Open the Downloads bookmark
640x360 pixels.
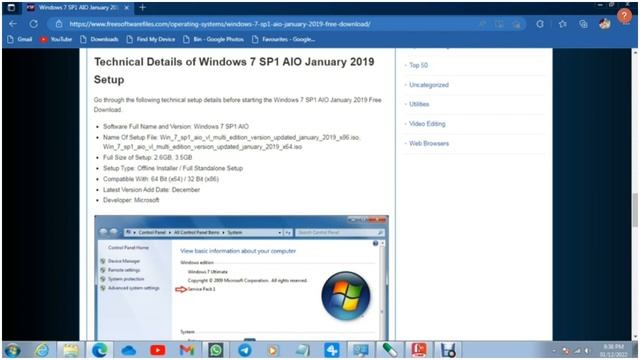pos(99,39)
